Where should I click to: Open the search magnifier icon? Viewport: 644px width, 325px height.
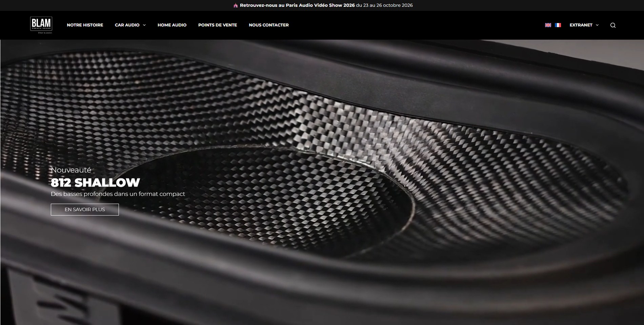pos(613,25)
